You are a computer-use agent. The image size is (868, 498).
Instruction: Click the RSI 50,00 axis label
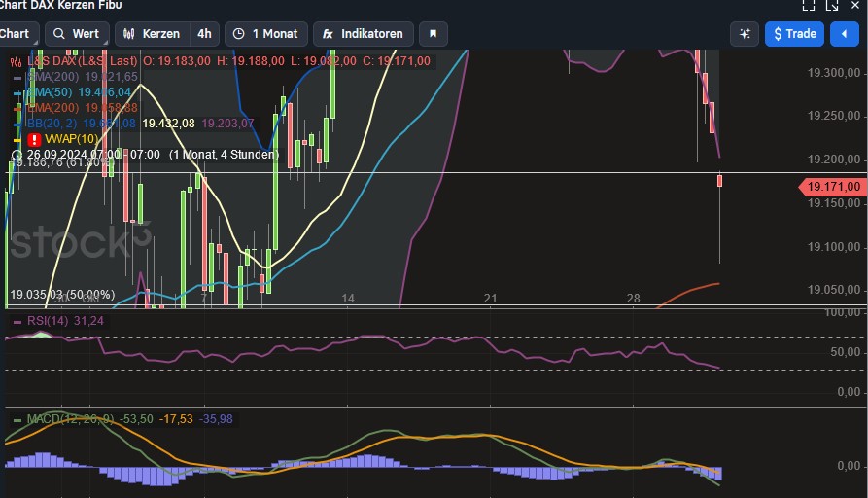coord(846,352)
